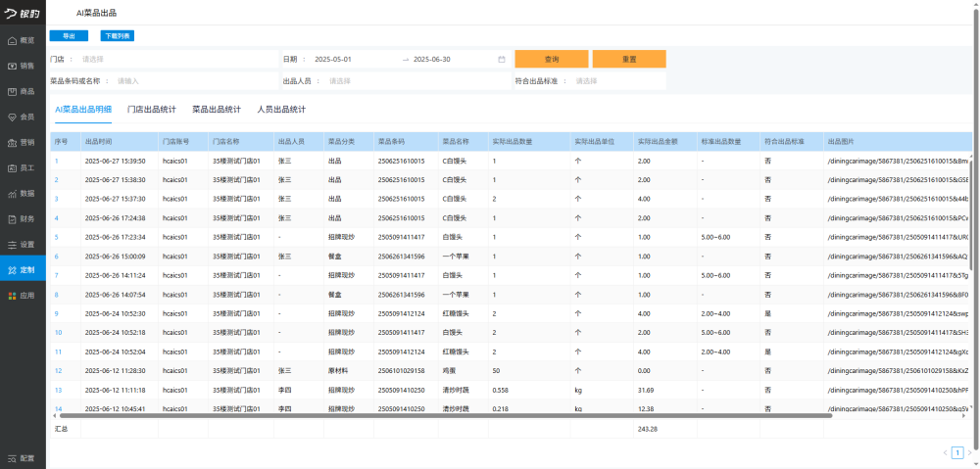Screen dimensions: 980x469
Task: Open the date range calendar icon
Action: coord(501,60)
